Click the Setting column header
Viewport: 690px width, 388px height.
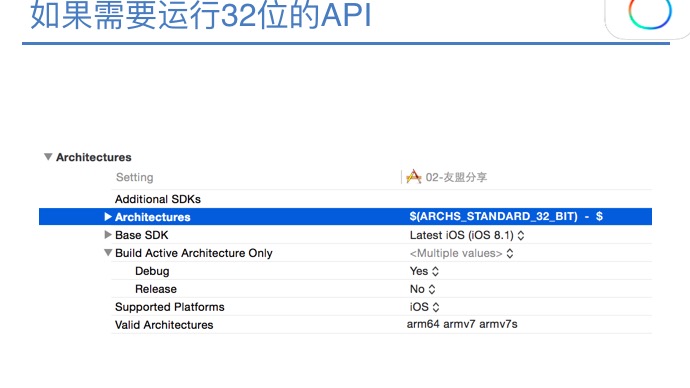pyautogui.click(x=135, y=177)
